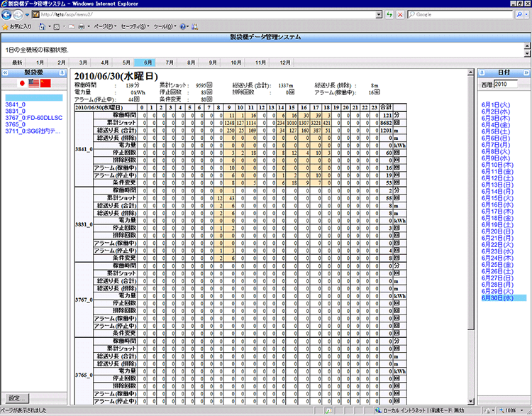Image resolution: width=532 pixels, height=416 pixels.
Task: Click the IE back navigation arrow
Action: pyautogui.click(x=8, y=14)
